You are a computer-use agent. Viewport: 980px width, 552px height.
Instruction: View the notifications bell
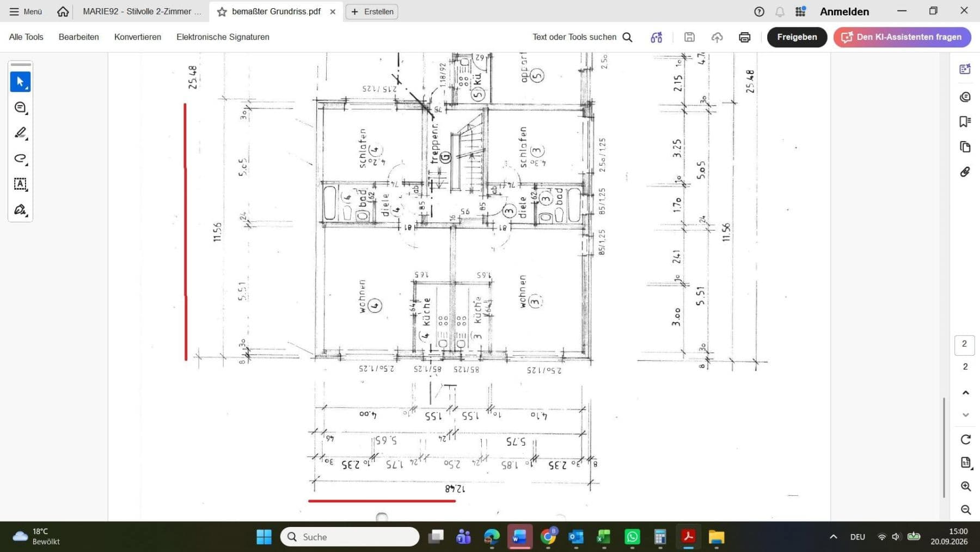click(780, 11)
